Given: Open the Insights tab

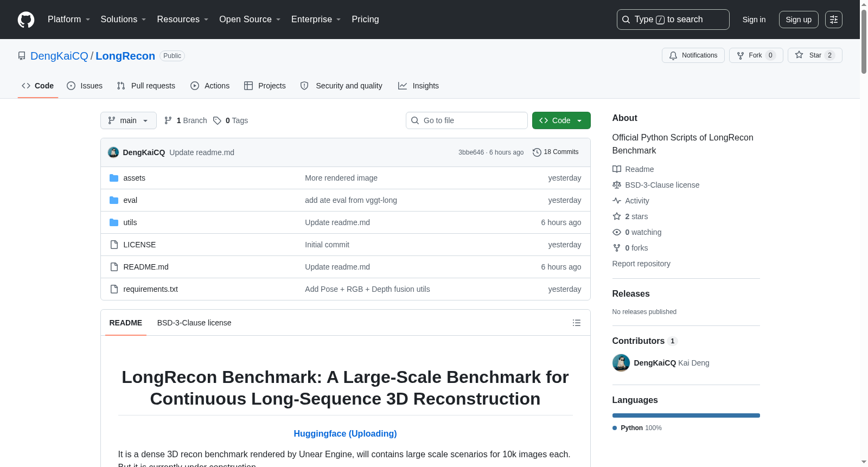Looking at the screenshot, I should click(418, 86).
